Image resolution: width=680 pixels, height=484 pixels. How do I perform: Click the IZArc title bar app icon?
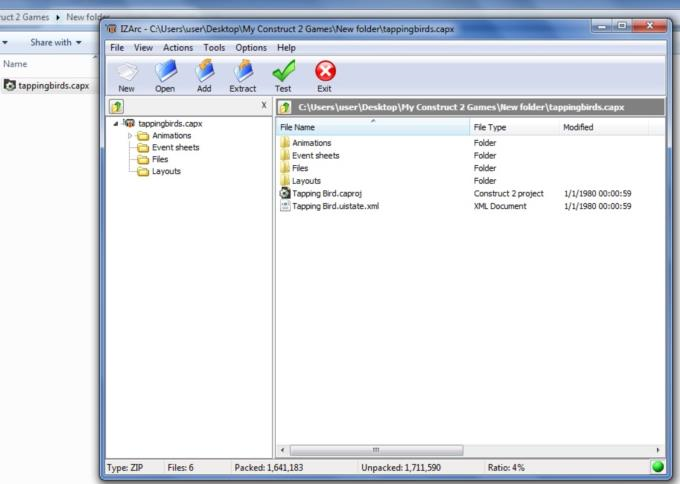[x=111, y=29]
